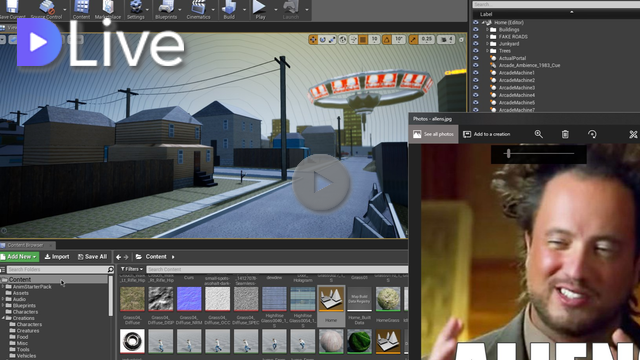
Task: Click the zoom magnifier icon in Photos
Action: (x=538, y=134)
